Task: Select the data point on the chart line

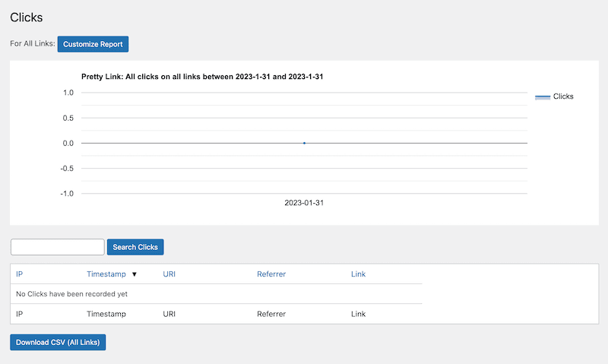Action: (x=304, y=143)
